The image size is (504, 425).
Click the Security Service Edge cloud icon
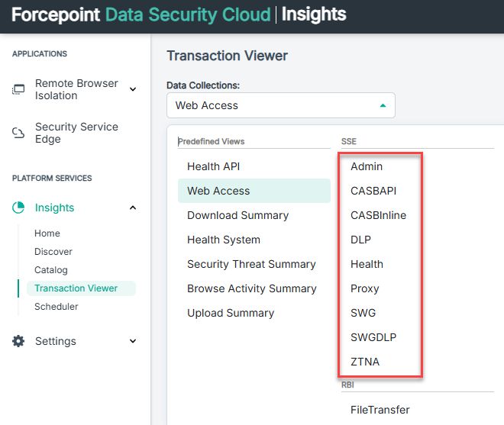pos(18,133)
